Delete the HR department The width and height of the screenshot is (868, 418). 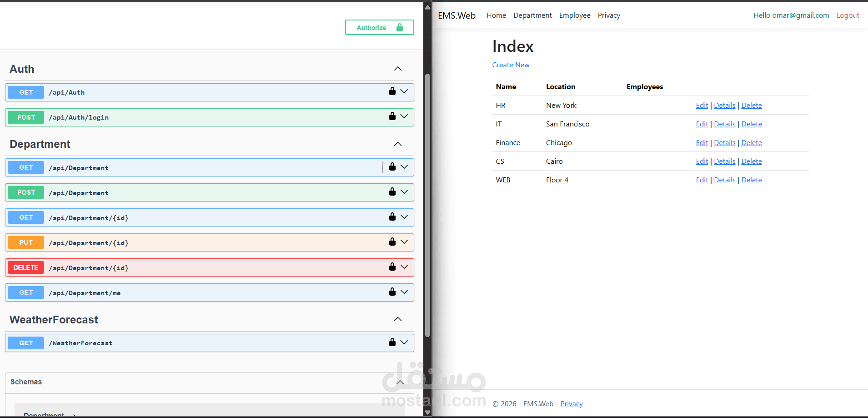(x=751, y=106)
